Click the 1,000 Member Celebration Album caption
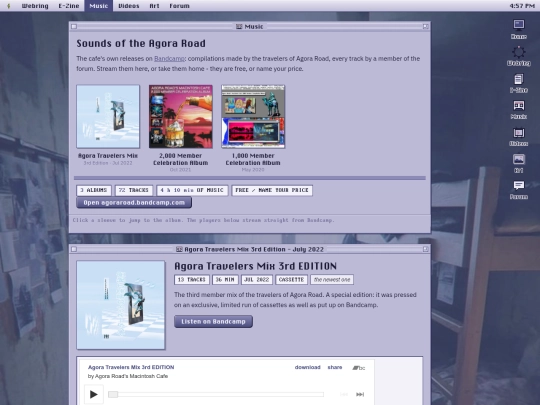540x405 pixels. 253,159
